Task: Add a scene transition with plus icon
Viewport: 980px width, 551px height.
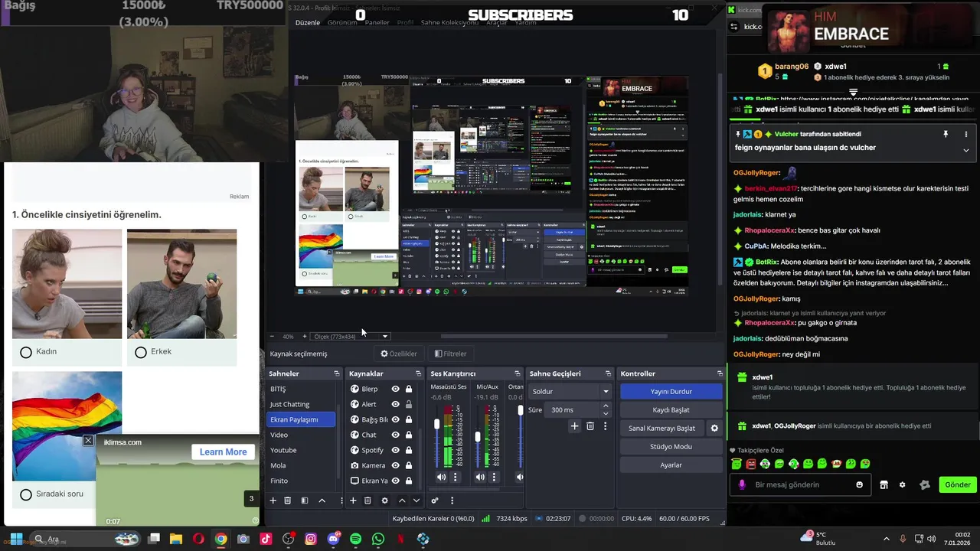Action: [574, 426]
